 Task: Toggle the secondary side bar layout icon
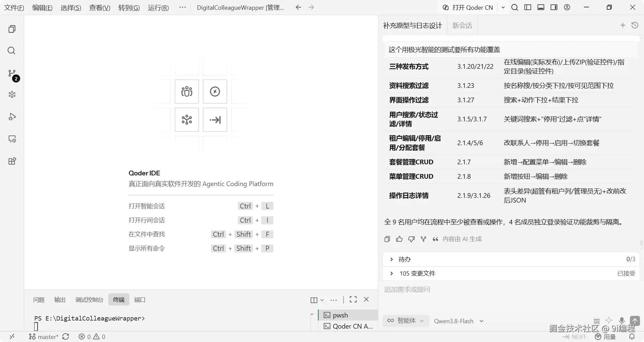pyautogui.click(x=554, y=7)
